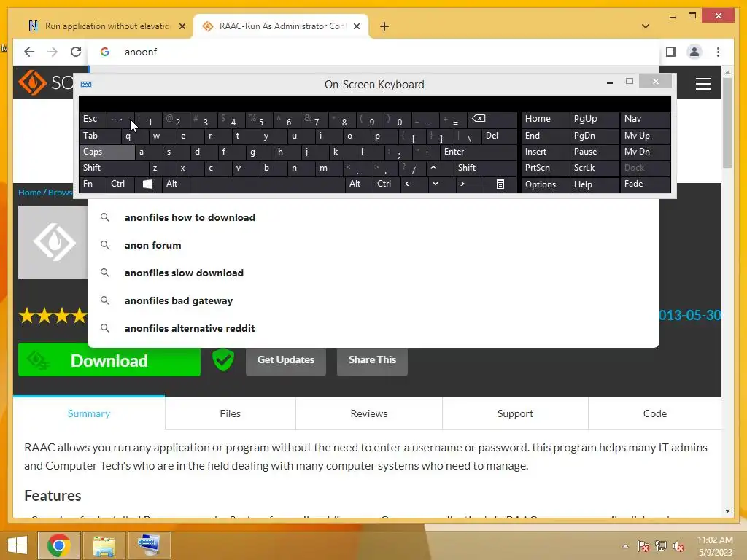Toggle Fade on On-Screen Keyboard
This screenshot has height=560, width=747.
(x=645, y=184)
